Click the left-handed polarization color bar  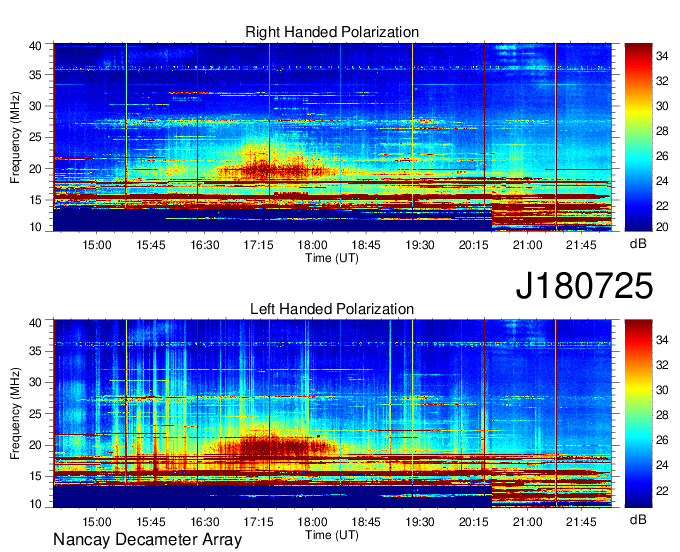coord(638,414)
